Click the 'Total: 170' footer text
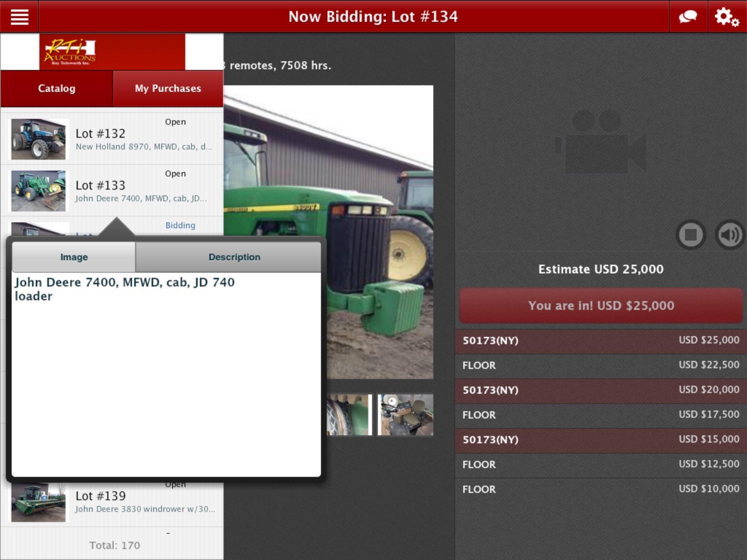 coord(115,545)
